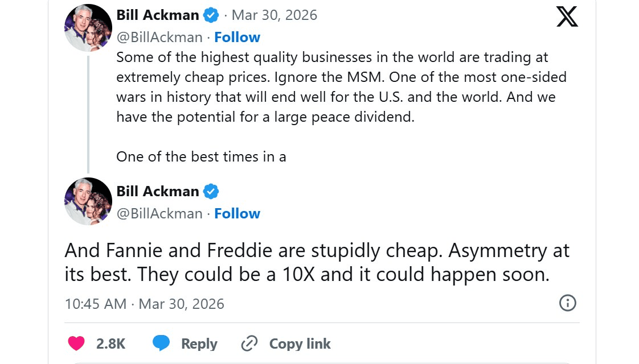Image resolution: width=639 pixels, height=364 pixels.
Task: Click the Follow link on the first tweet
Action: pyautogui.click(x=237, y=37)
